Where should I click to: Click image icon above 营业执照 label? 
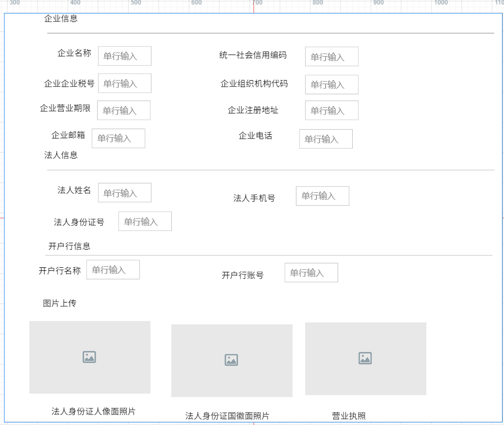coord(365,358)
